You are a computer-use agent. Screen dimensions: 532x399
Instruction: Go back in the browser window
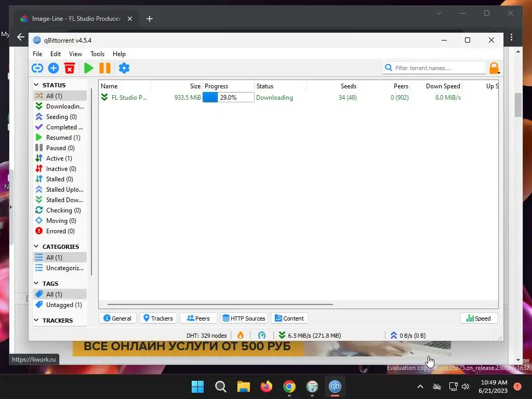[21, 37]
